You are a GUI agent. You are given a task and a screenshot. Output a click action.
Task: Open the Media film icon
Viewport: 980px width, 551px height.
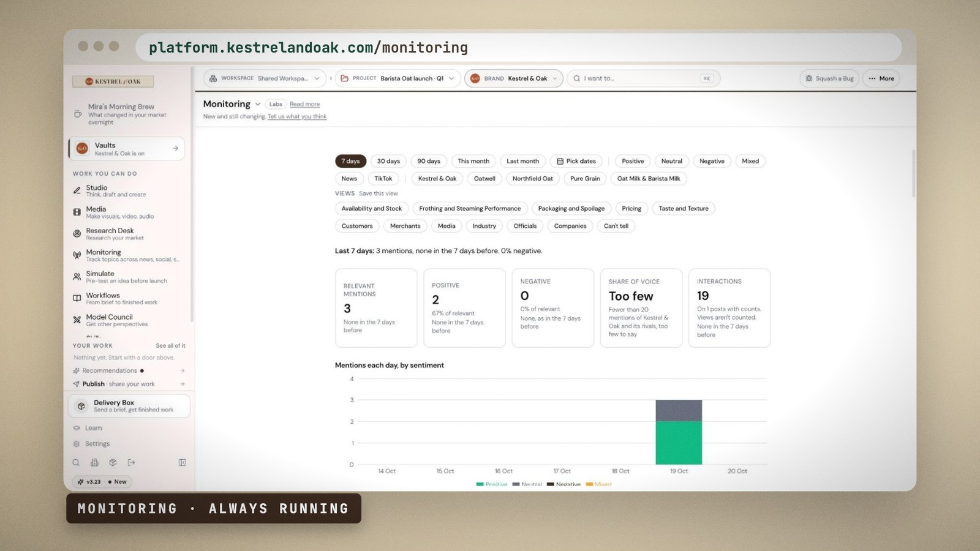pyautogui.click(x=77, y=212)
